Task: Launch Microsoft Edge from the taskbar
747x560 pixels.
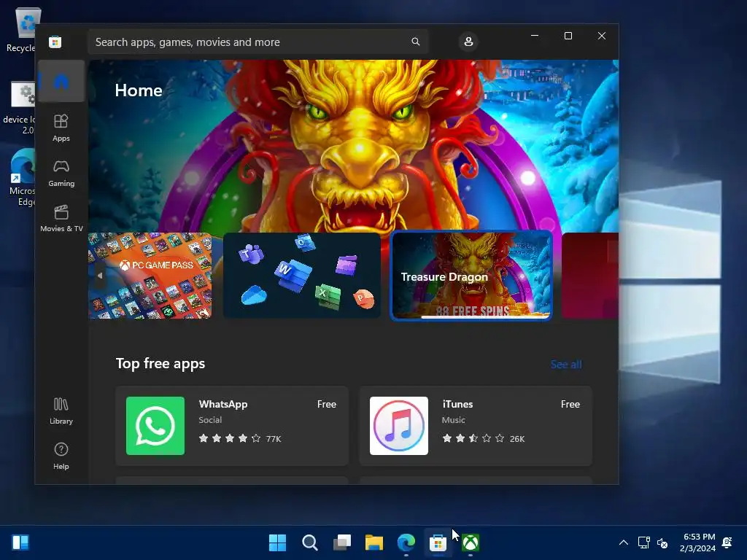Action: 406,542
